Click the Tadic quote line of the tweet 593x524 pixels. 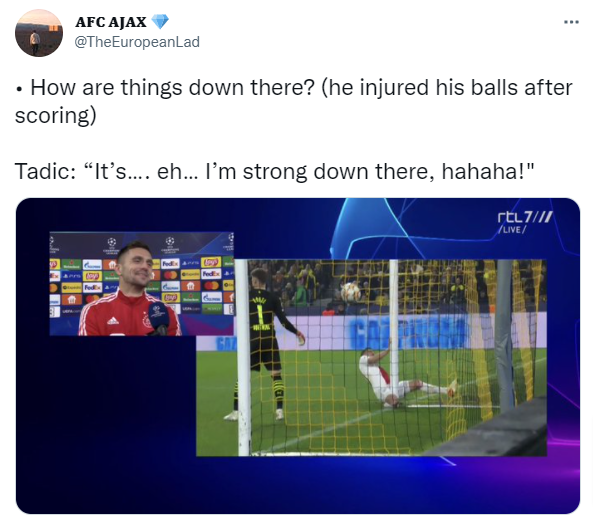(x=275, y=171)
